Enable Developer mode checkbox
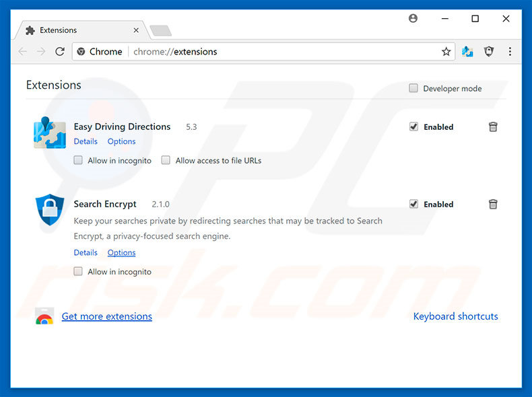The height and width of the screenshot is (397, 532). tap(413, 88)
